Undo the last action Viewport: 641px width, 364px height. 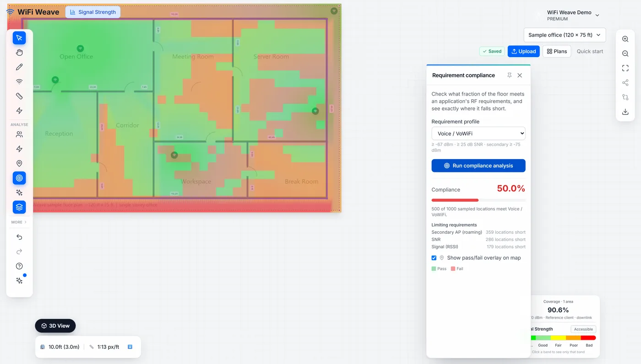pyautogui.click(x=19, y=237)
